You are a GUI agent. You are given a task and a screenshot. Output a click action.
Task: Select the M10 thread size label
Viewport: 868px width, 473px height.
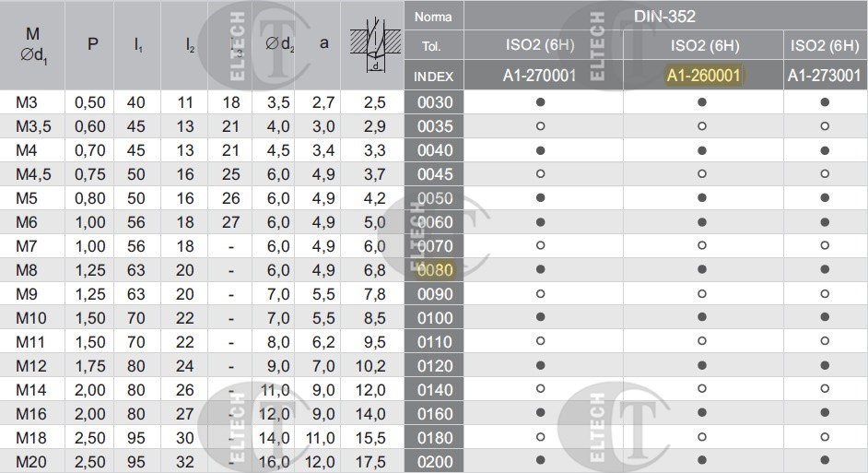[x=31, y=318]
